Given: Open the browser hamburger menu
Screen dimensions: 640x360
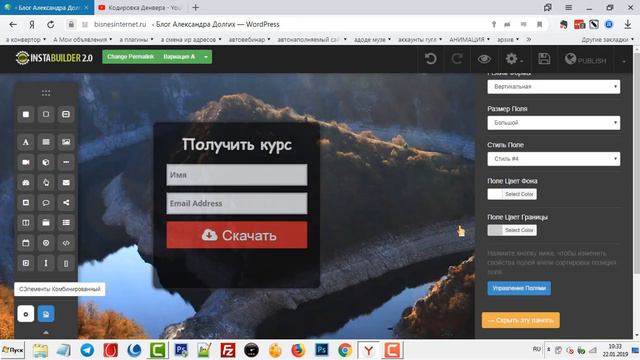Looking at the screenshot, I should click(568, 7).
